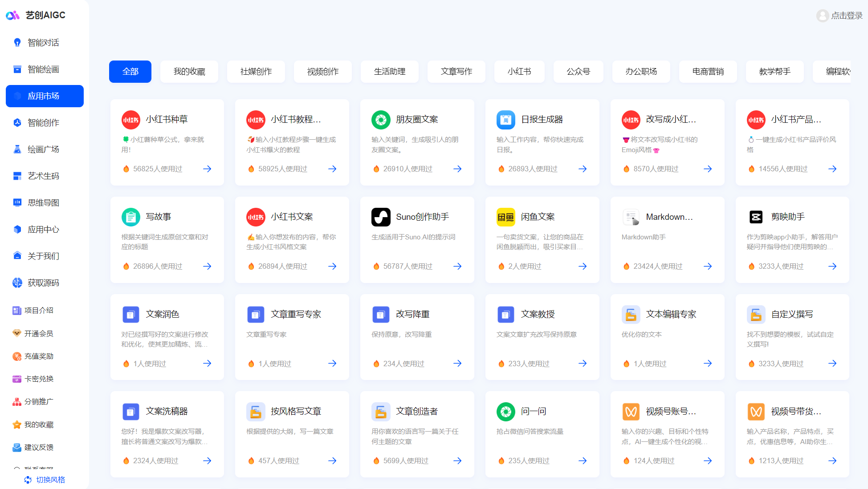Select the 剪映助手 app icon
This screenshot has width=868, height=489.
756,217
